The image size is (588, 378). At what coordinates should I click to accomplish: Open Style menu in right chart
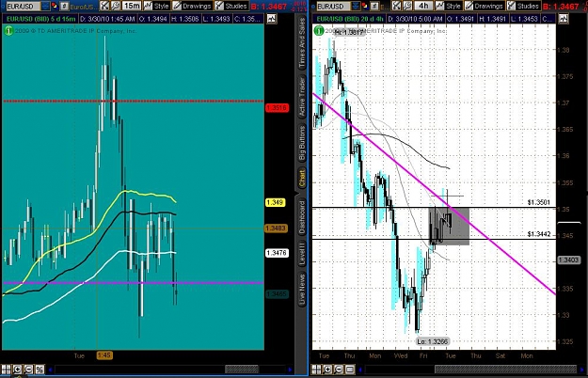(449, 6)
